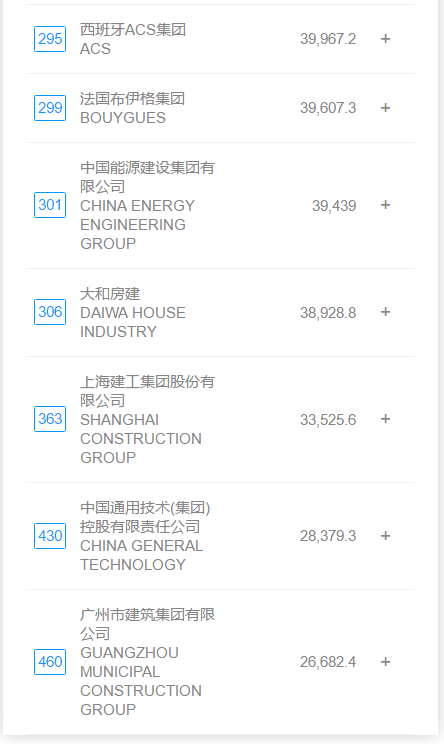444x744 pixels.
Task: Open the 大和房建 company link
Action: pyautogui.click(x=110, y=294)
